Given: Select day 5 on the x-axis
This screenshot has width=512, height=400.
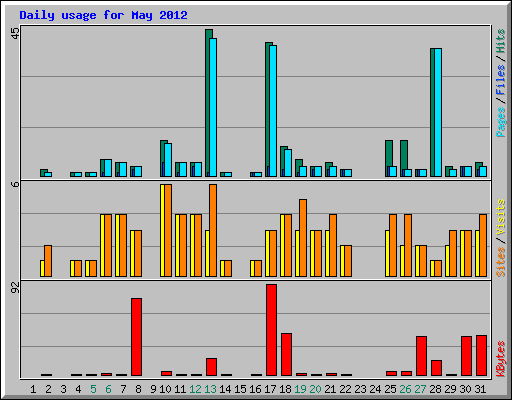Looking at the screenshot, I should point(93,389).
